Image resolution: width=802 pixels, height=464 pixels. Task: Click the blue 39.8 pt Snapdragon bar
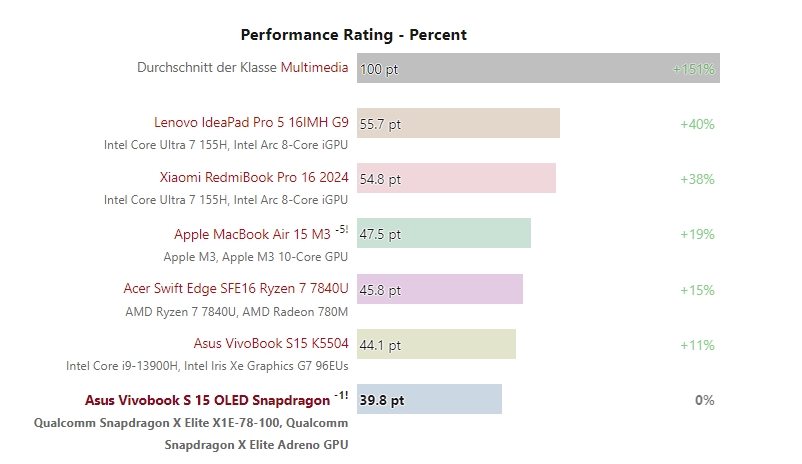tap(429, 399)
